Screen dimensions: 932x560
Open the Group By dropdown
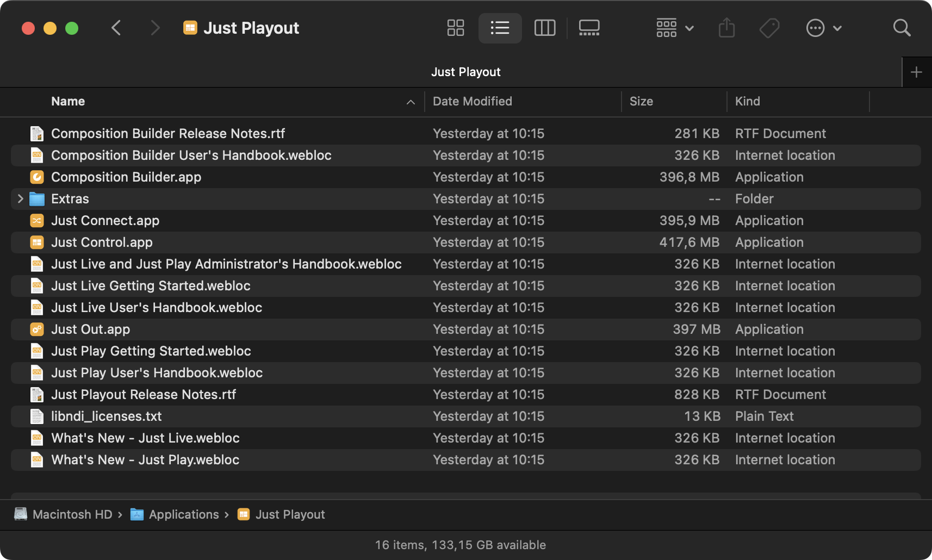pyautogui.click(x=675, y=28)
